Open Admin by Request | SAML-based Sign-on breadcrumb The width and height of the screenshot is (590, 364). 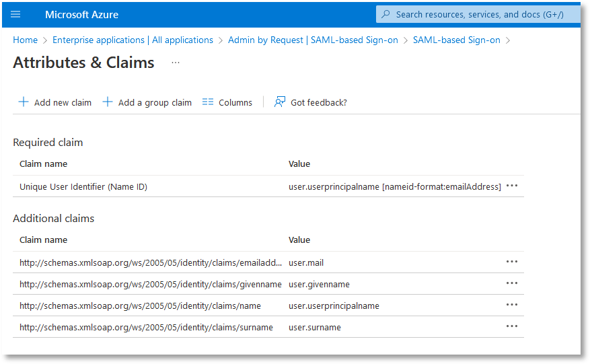coord(313,40)
